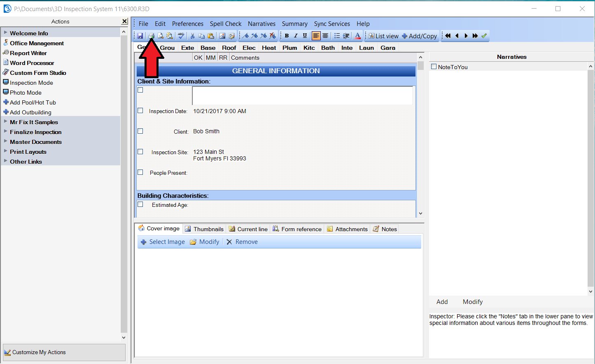This screenshot has width=595, height=364.
Task: Open Office Management in Actions panel
Action: [x=37, y=43]
